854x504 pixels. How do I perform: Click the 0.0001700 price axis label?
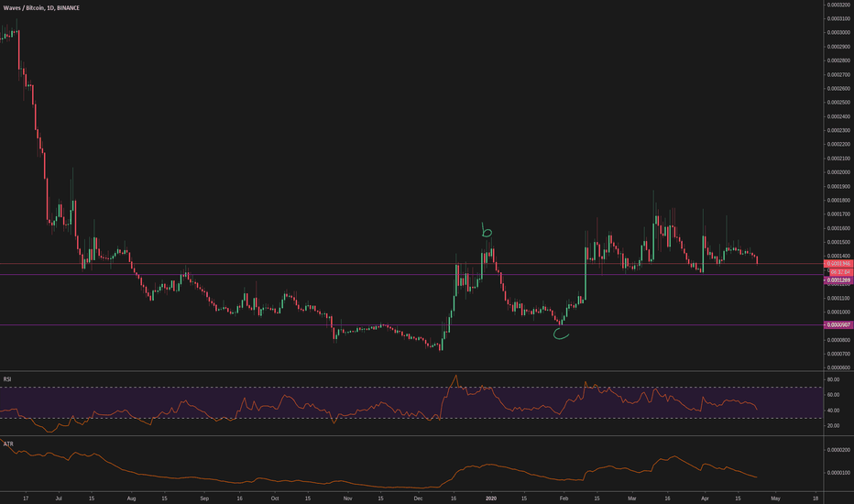[838, 214]
